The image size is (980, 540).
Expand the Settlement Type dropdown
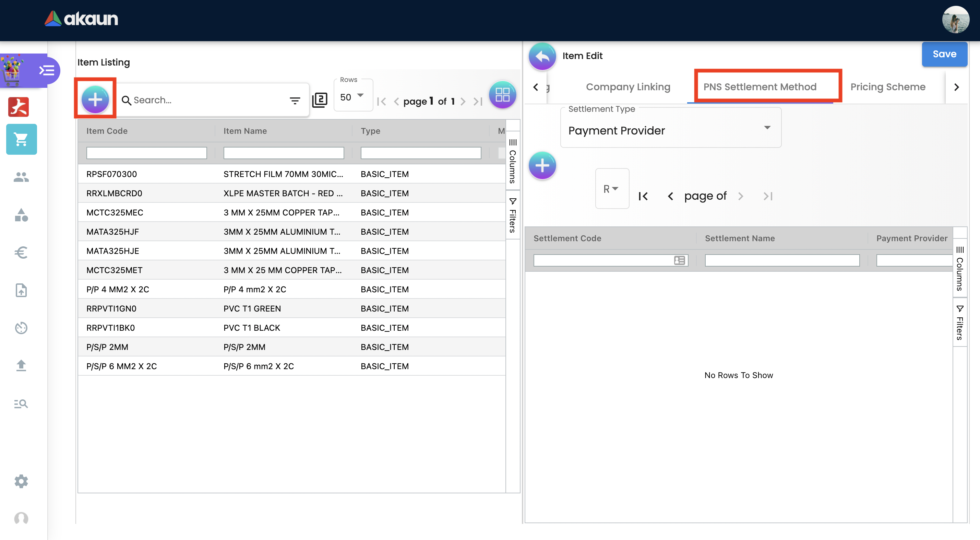(671, 130)
